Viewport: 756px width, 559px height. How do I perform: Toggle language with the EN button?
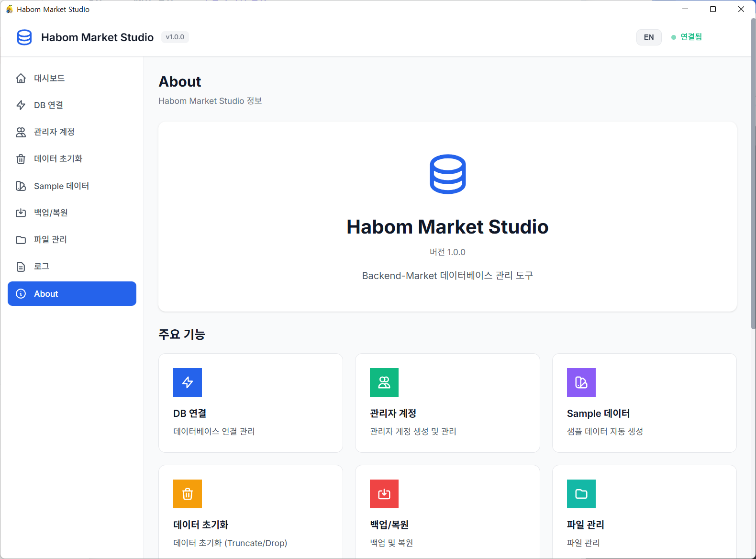[x=648, y=37]
